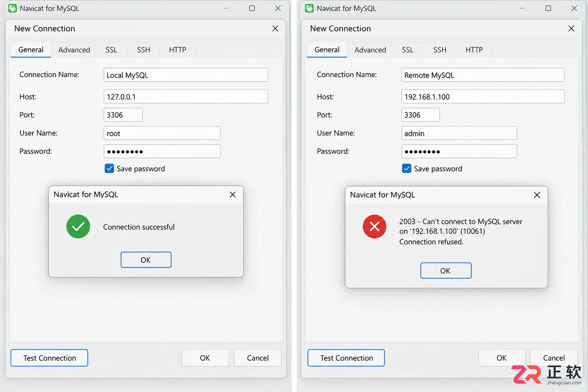Screen dimensions: 588x392
Task: Click Port field in left window
Action: click(x=123, y=115)
